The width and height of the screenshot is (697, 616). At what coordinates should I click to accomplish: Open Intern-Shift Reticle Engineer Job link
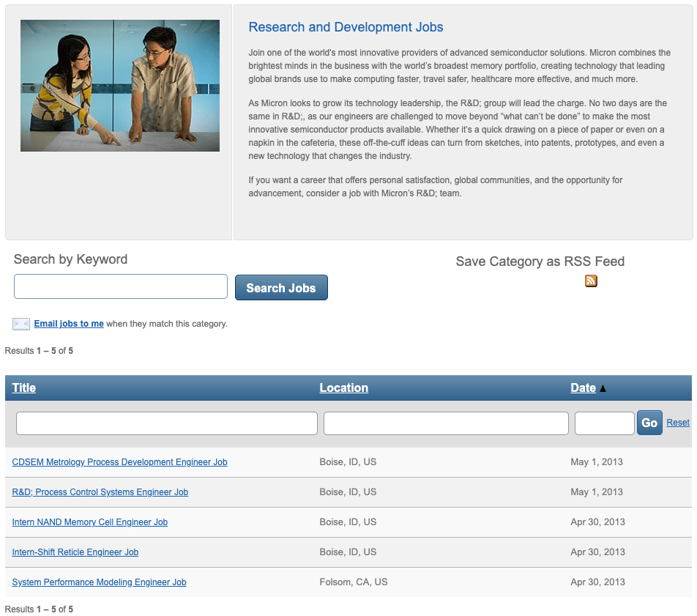pos(75,552)
